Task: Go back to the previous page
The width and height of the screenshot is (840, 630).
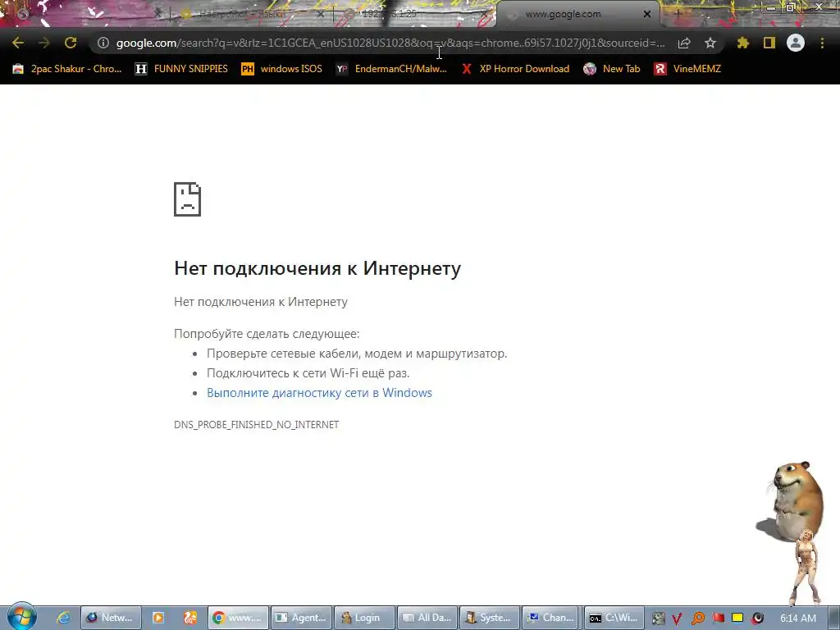Action: (18, 43)
